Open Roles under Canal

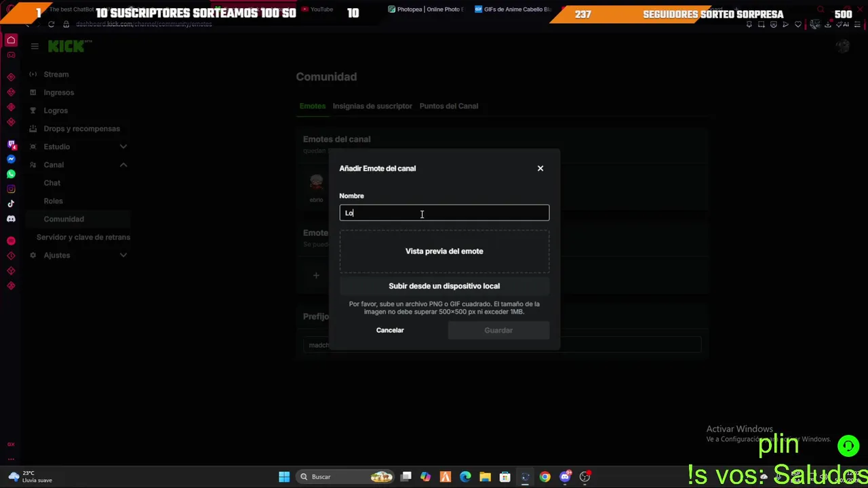pyautogui.click(x=53, y=201)
